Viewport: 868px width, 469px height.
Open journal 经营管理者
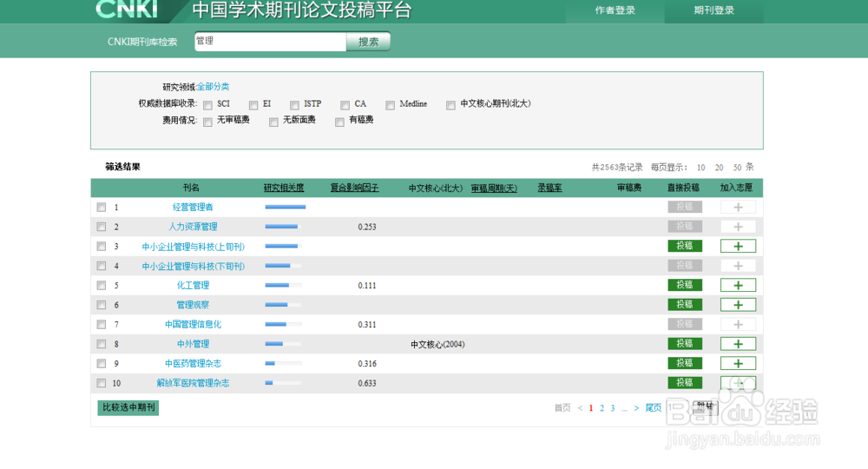tap(193, 207)
